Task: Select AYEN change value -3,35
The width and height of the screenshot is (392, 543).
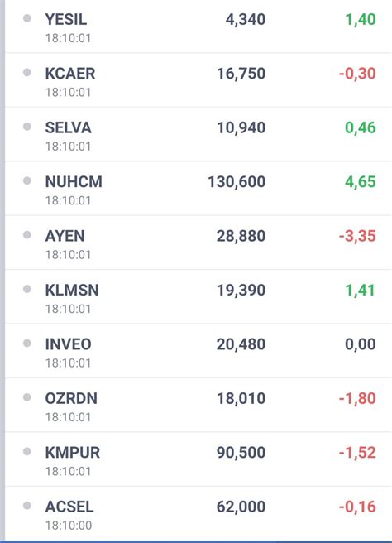Action: (357, 236)
